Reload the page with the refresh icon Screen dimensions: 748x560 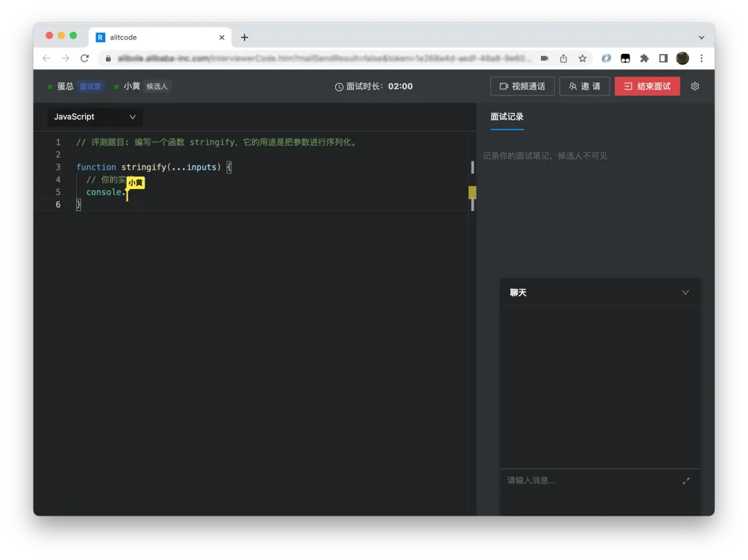tap(84, 58)
